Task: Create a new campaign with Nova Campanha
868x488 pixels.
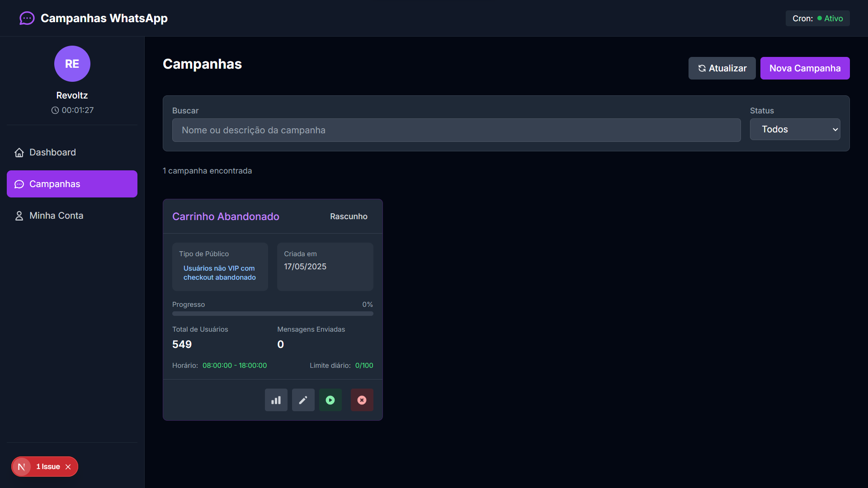Action: click(x=805, y=68)
